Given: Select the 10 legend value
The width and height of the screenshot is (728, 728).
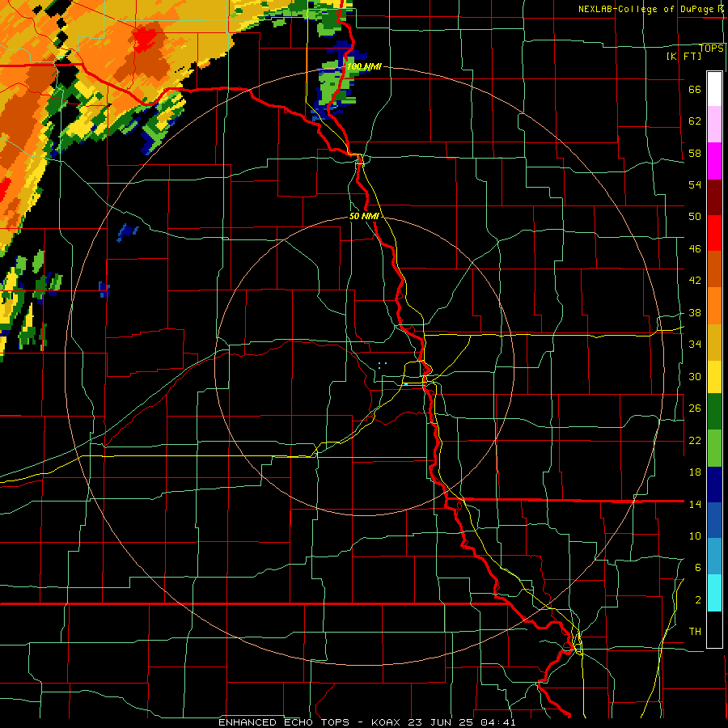Looking at the screenshot, I should point(695,535).
